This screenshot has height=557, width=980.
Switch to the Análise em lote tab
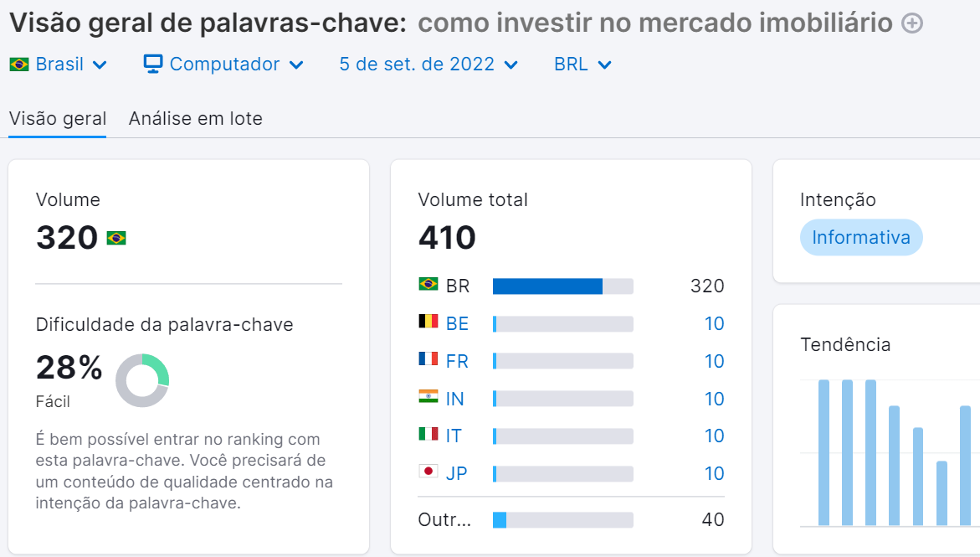pyautogui.click(x=195, y=118)
